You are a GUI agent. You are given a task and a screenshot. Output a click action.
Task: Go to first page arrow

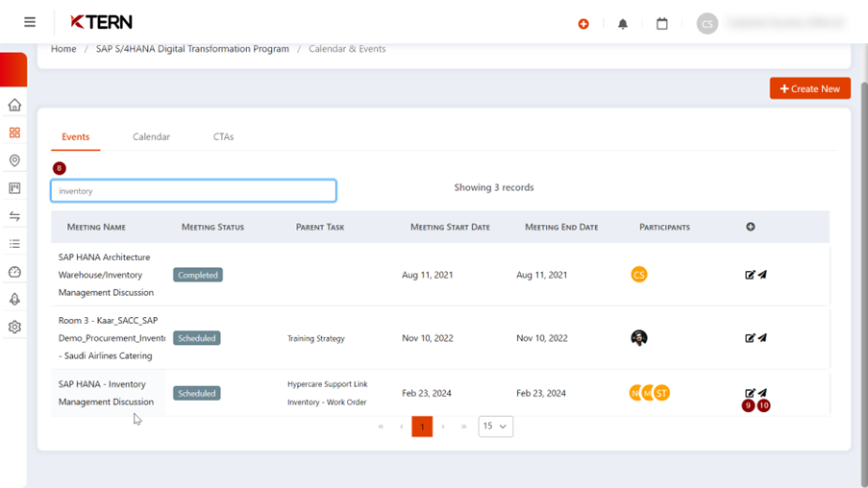pyautogui.click(x=381, y=427)
